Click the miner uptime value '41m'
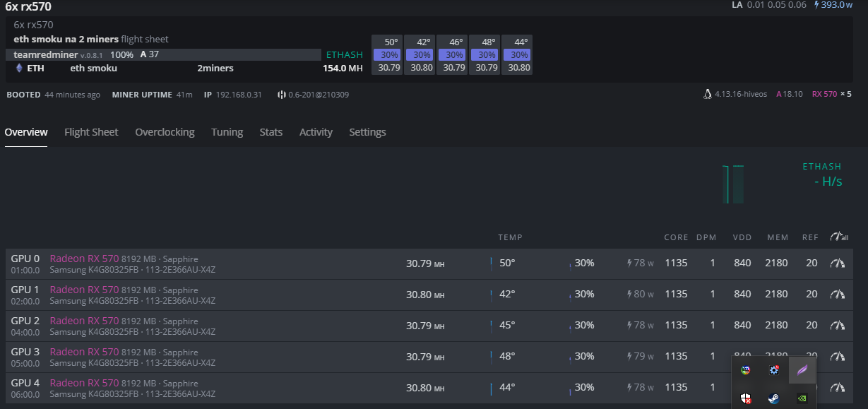This screenshot has width=868, height=409. [184, 95]
